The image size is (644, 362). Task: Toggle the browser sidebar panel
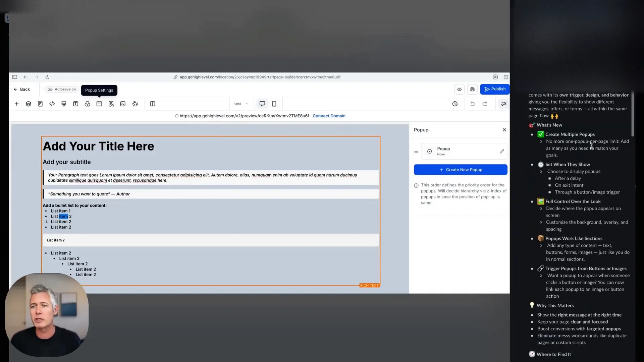click(14, 77)
